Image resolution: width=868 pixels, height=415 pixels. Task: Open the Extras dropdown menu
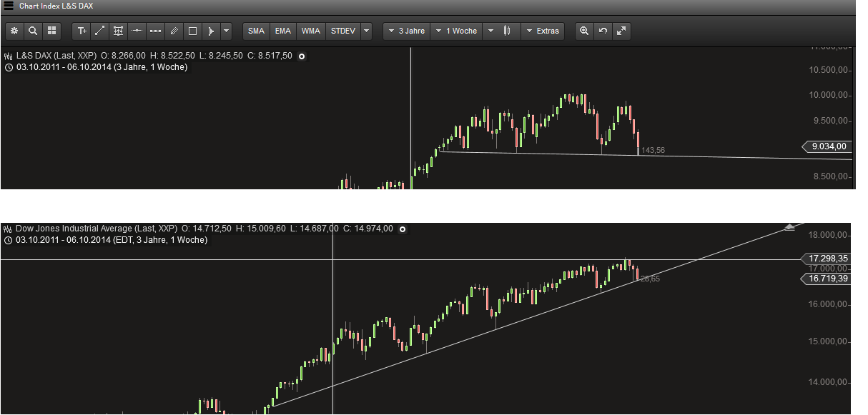click(x=543, y=31)
